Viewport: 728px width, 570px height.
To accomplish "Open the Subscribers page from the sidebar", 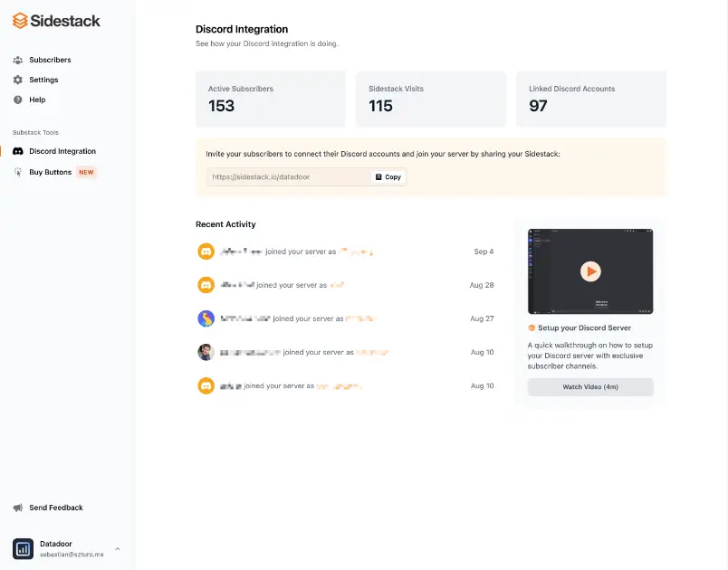I will 47,60.
